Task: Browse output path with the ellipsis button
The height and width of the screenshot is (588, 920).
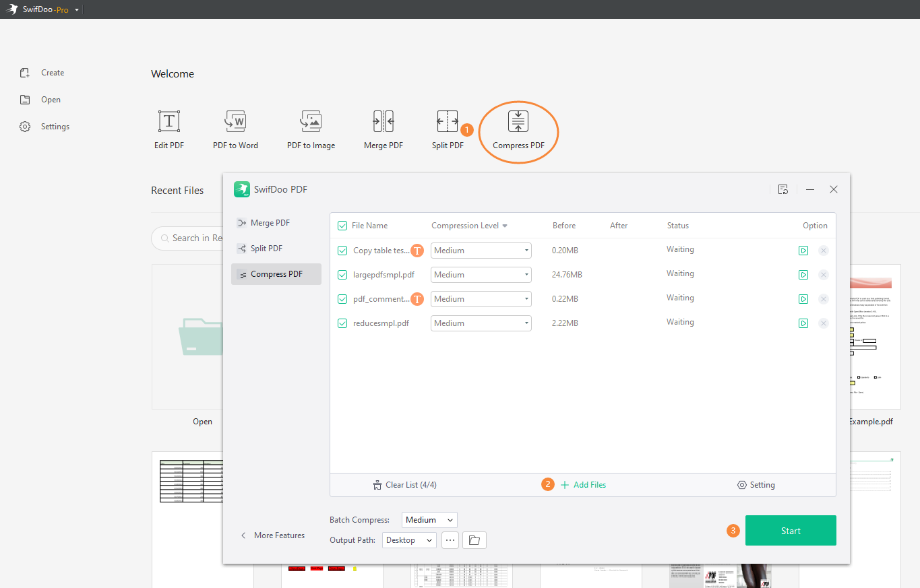Action: click(x=450, y=540)
